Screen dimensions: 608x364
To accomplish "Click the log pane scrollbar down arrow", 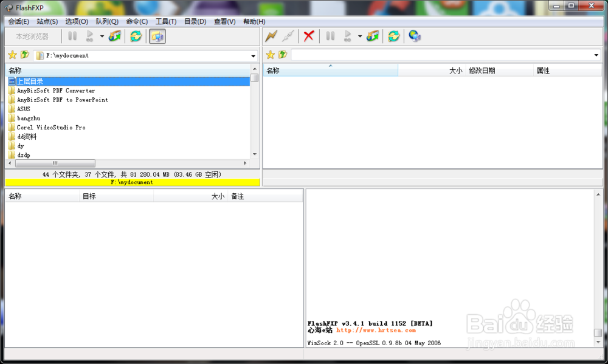I will click(598, 342).
